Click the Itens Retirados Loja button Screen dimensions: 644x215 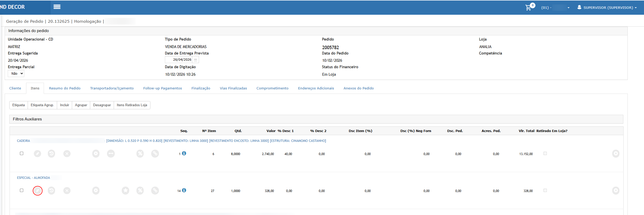(132, 105)
